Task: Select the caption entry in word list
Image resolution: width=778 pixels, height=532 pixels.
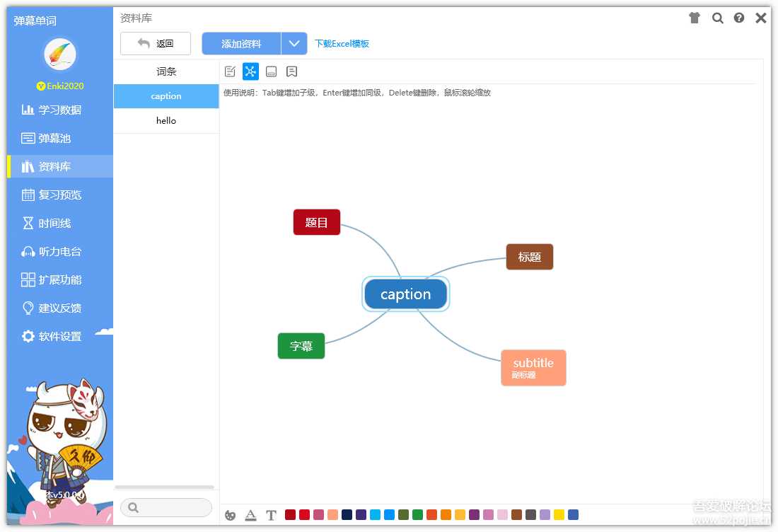Action: click(166, 96)
